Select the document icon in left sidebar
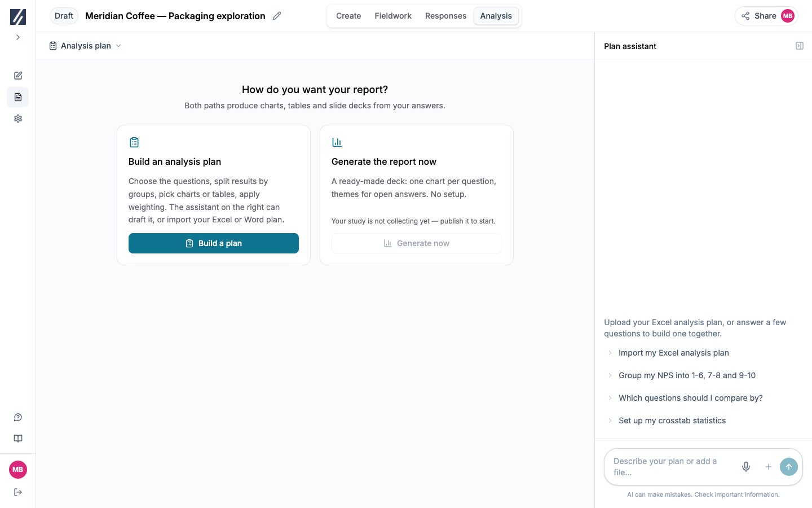812x508 pixels. [x=18, y=97]
